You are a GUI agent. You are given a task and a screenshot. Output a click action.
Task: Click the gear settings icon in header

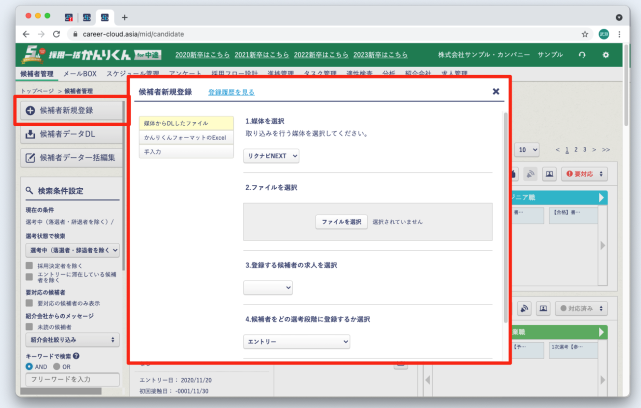click(x=605, y=54)
